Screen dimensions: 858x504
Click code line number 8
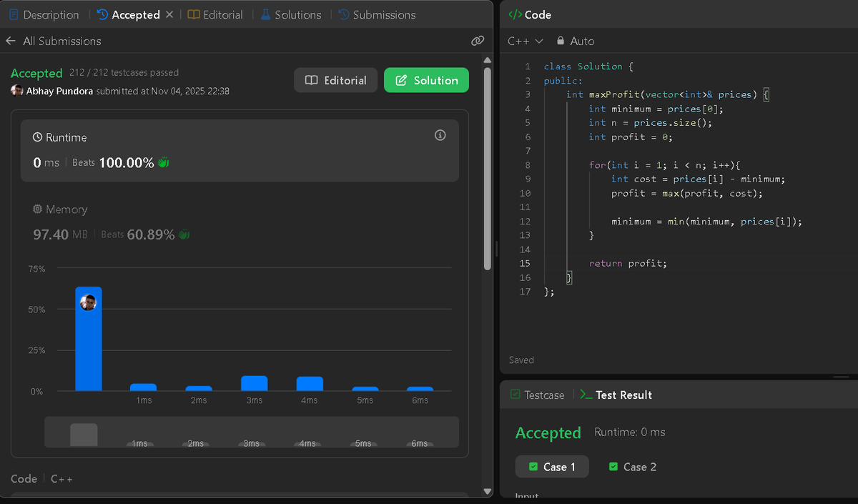[527, 165]
